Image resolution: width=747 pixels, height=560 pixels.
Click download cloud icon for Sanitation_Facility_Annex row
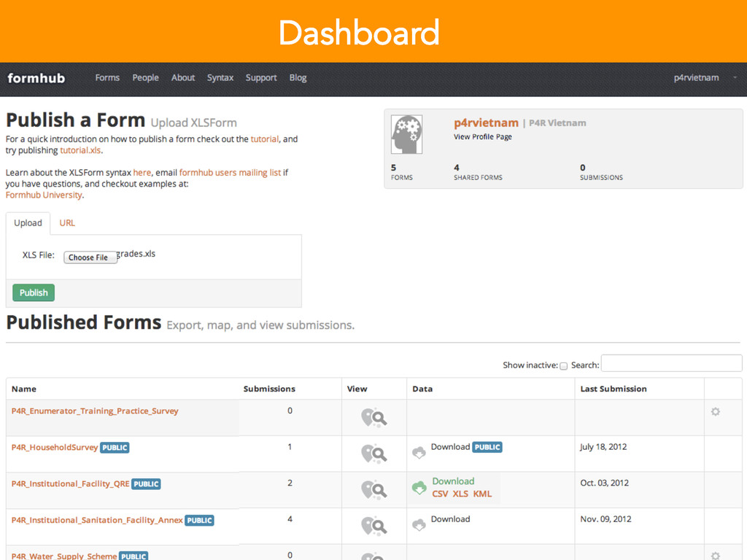click(419, 525)
